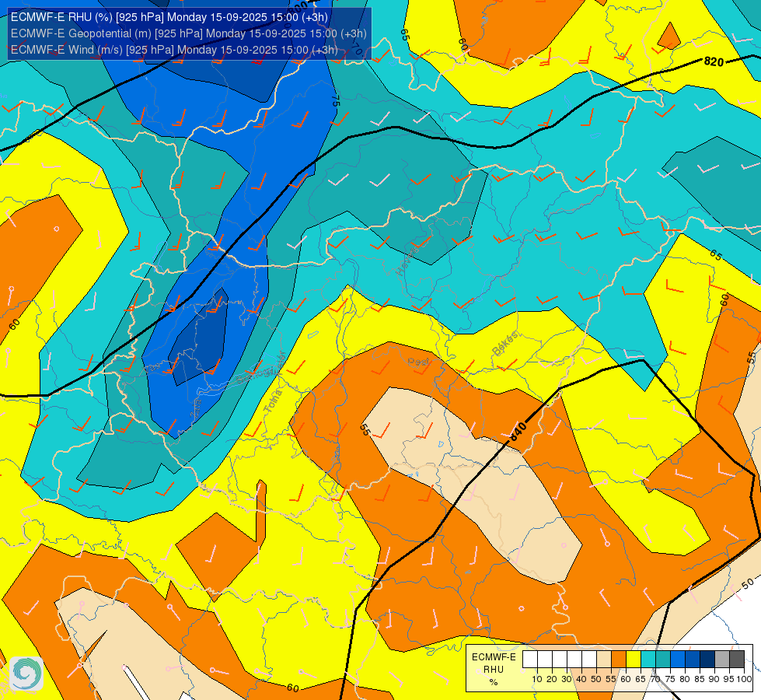The height and width of the screenshot is (700, 761).
Task: Pick the orange 55-60 legend swatch
Action: coord(618,660)
